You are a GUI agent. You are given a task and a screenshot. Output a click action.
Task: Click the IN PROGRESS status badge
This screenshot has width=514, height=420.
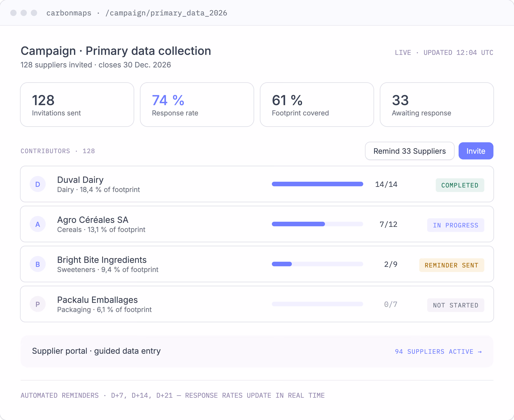tap(455, 225)
